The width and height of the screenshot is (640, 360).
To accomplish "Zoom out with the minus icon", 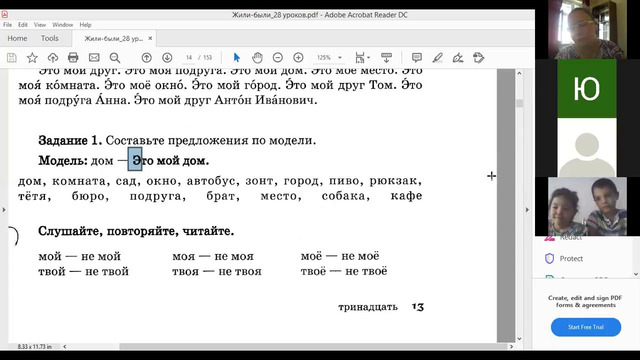I will 278,58.
